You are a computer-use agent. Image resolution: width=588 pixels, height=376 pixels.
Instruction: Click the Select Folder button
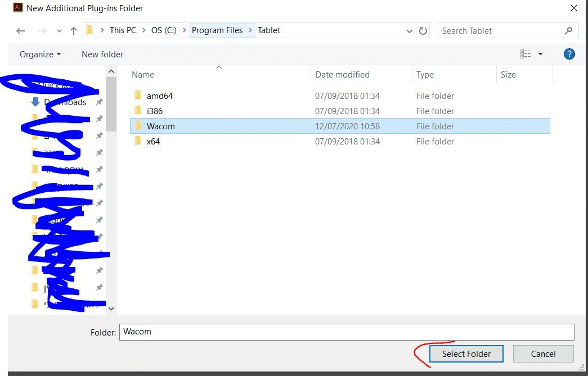[x=466, y=354]
